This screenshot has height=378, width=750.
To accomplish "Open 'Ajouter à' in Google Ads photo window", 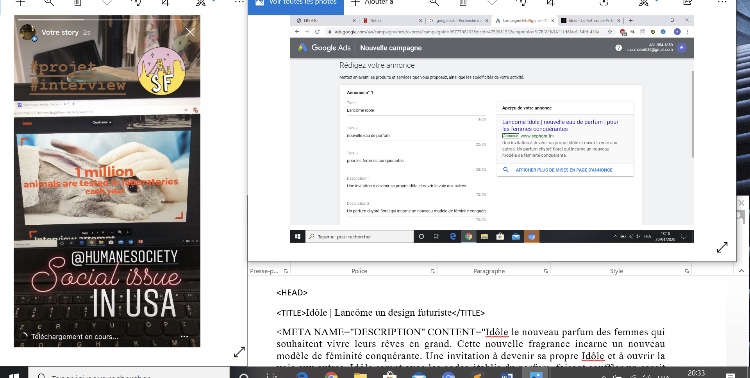I will tap(372, 3).
